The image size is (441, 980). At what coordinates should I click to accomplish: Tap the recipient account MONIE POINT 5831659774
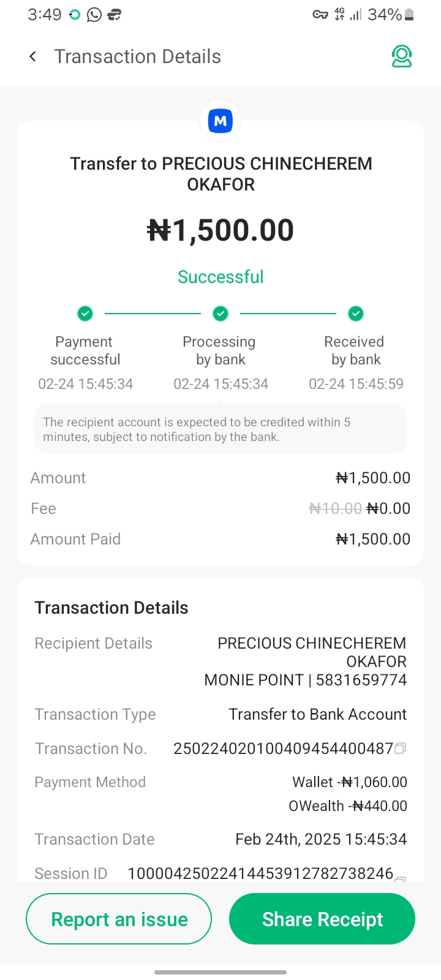point(305,680)
